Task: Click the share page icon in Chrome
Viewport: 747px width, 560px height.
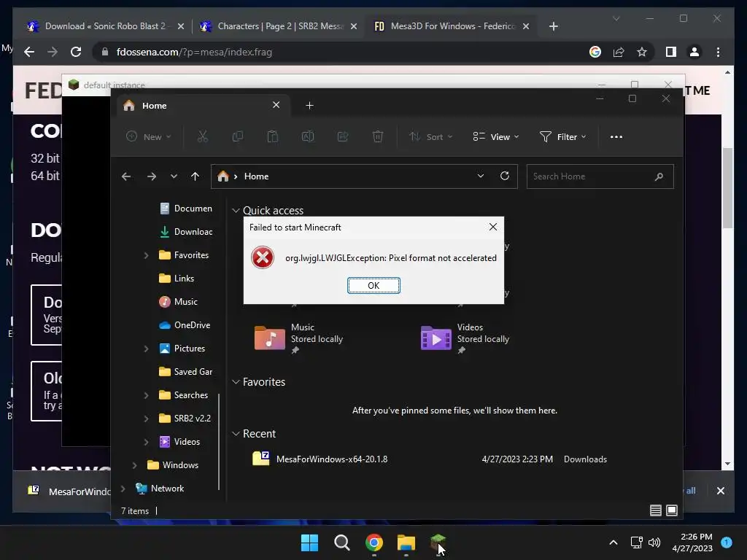Action: click(619, 52)
